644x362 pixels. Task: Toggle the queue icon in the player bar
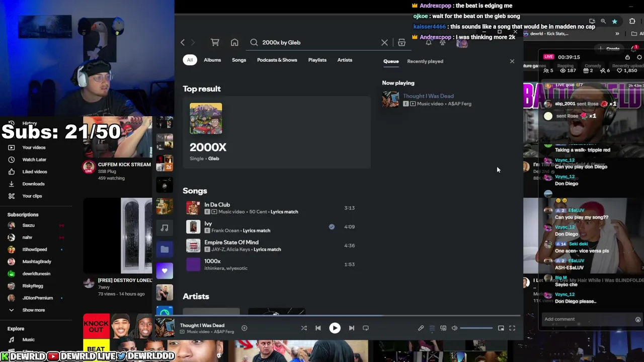(x=432, y=328)
